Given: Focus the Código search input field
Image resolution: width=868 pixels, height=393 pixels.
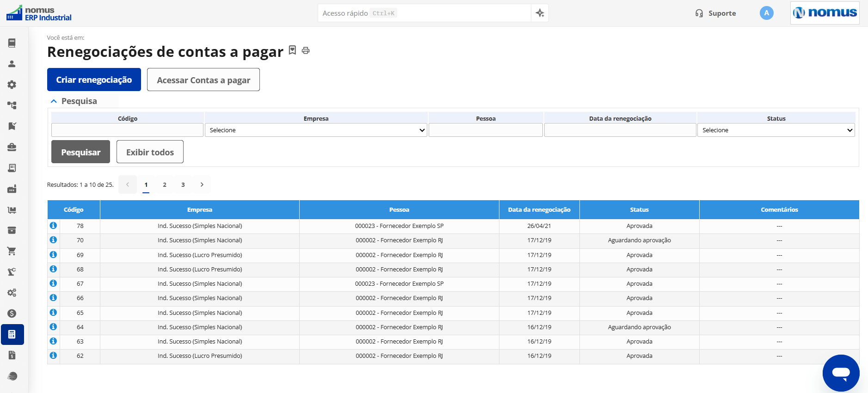Looking at the screenshot, I should pyautogui.click(x=127, y=130).
